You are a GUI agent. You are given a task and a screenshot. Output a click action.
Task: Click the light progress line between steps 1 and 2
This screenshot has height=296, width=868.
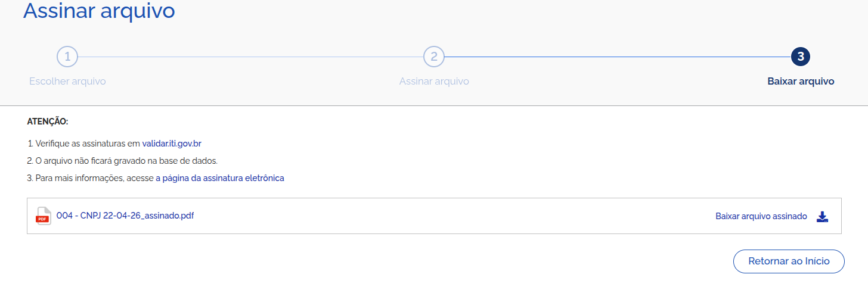250,57
